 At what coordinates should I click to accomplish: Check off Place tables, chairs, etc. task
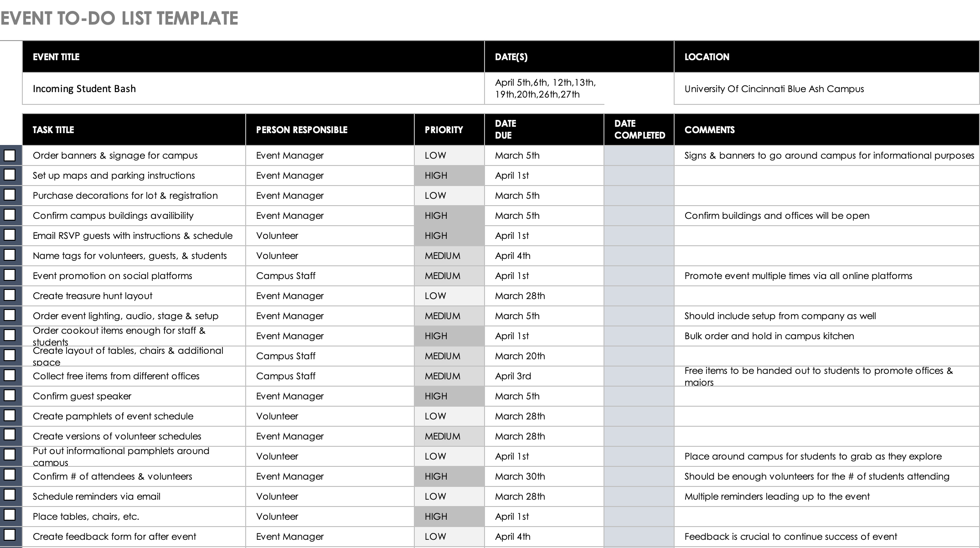[10, 515]
